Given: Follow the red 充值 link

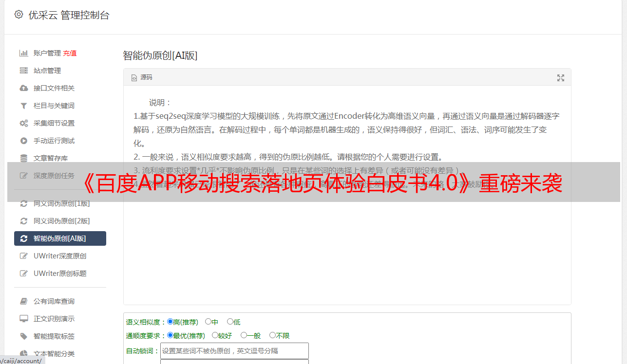Looking at the screenshot, I should [x=70, y=53].
